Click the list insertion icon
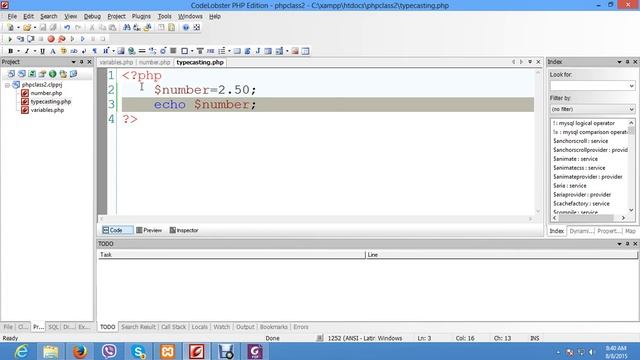The image size is (640, 360). tap(222, 51)
